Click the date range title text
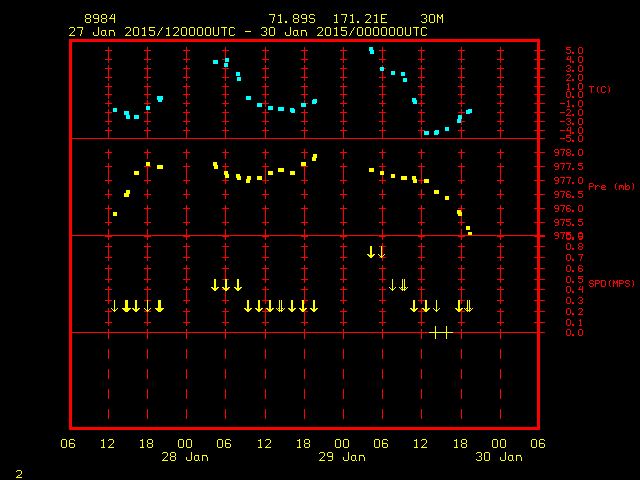640x480 pixels. pos(248,32)
